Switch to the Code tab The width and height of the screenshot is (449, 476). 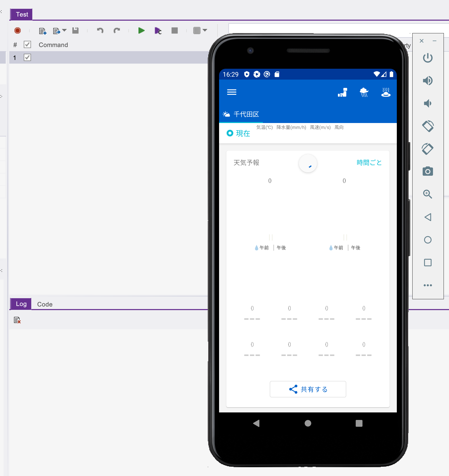(x=45, y=304)
